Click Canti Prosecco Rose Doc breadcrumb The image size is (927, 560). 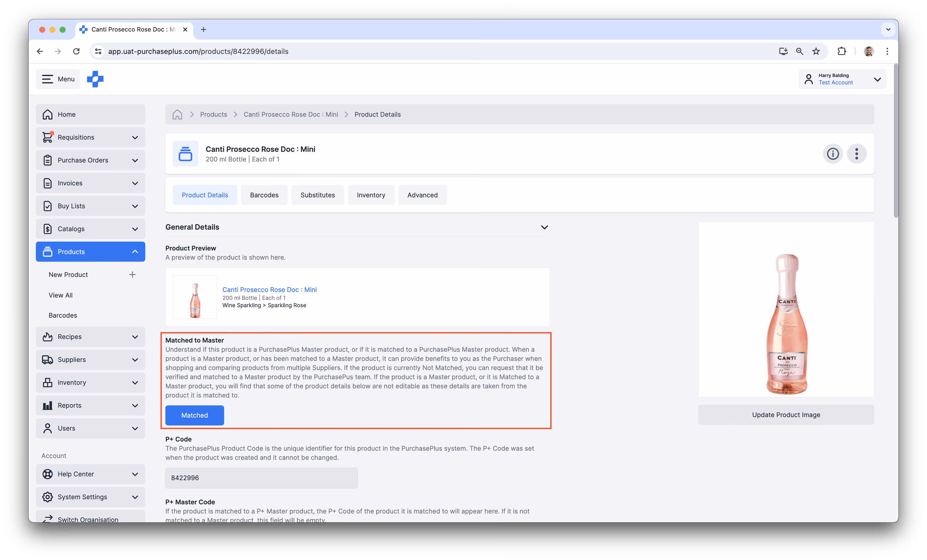click(291, 114)
